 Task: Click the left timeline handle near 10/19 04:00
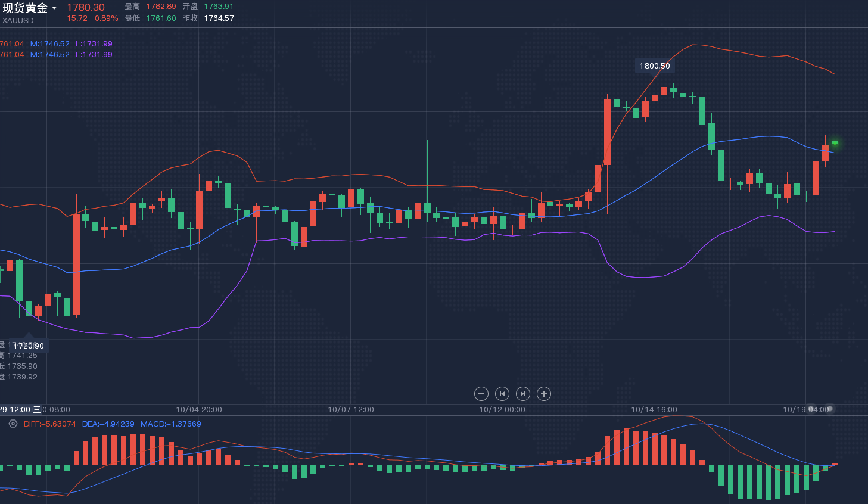(x=811, y=409)
